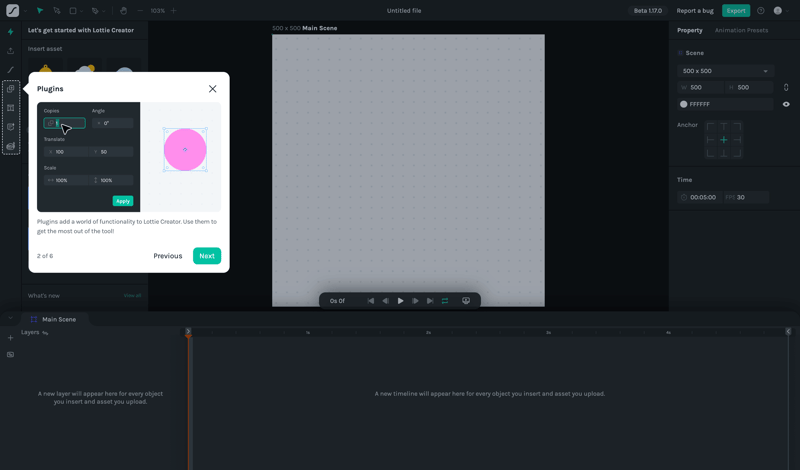Switch to the Property tab
This screenshot has width=800, height=470.
tap(690, 30)
